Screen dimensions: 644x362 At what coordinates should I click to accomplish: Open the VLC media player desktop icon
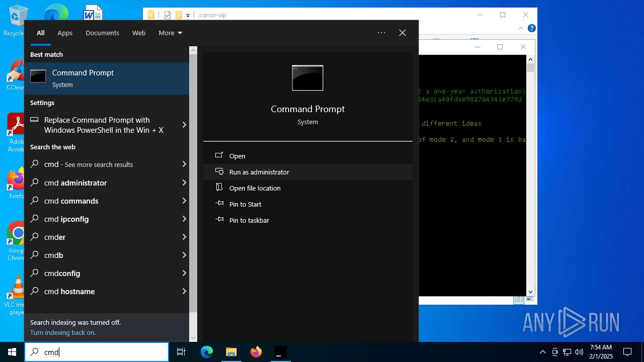15,296
